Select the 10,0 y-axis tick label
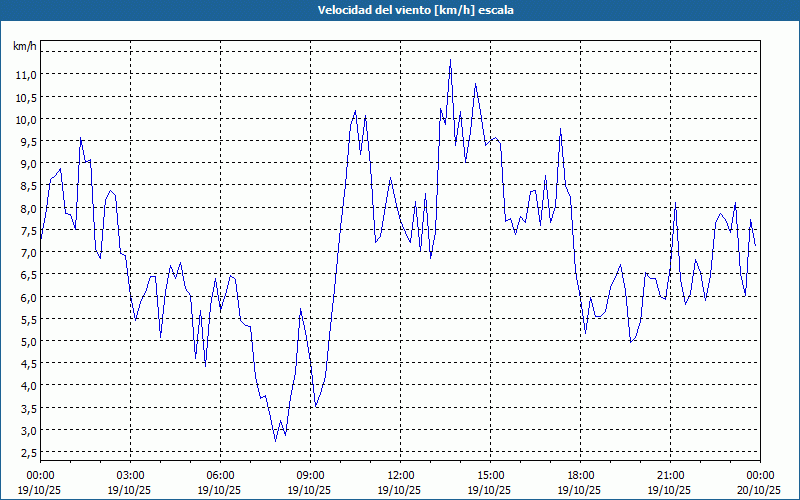The image size is (800, 500). click(25, 119)
